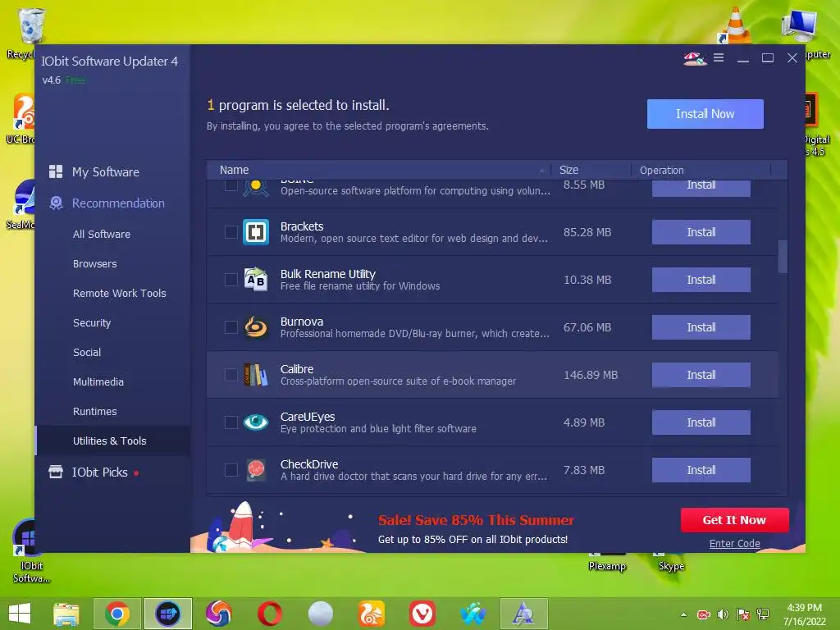Check the Calibre checkbox

231,375
